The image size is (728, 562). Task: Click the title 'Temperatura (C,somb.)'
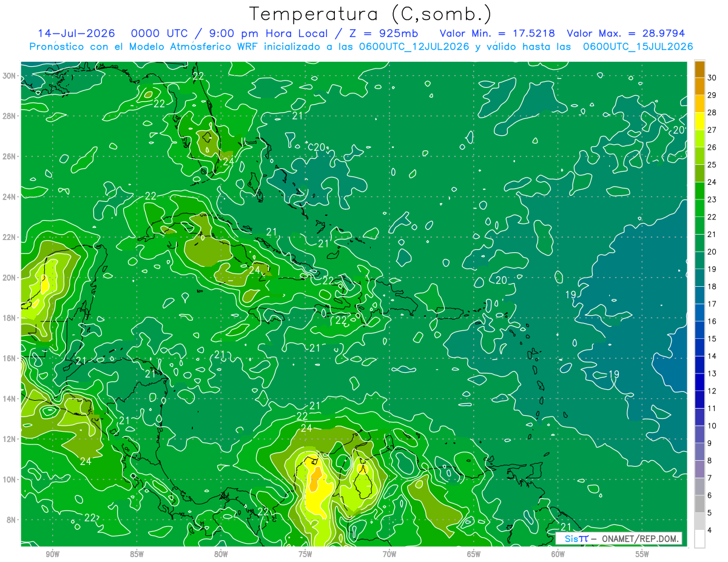[370, 15]
